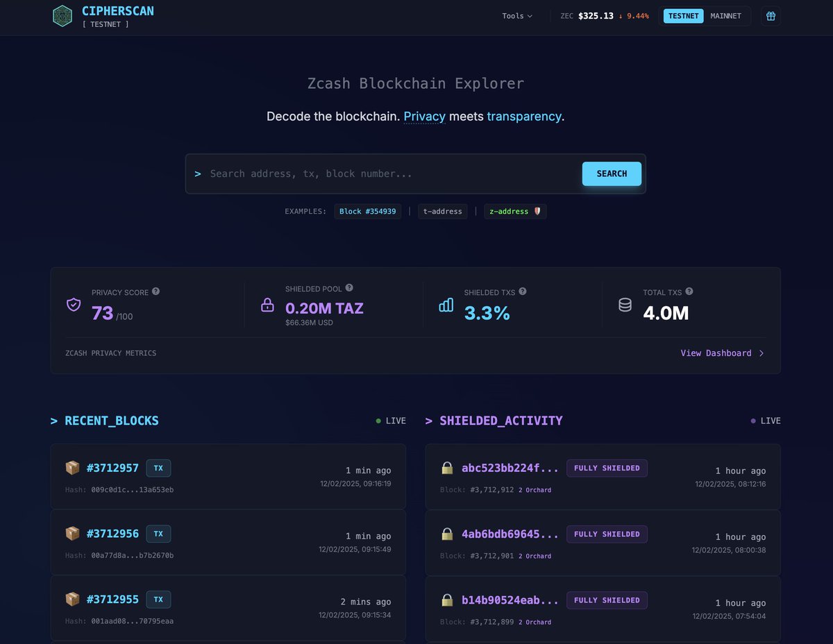Screen dimensions: 833x644
Task: Click the underlined Privacy word in tagline
Action: point(424,117)
